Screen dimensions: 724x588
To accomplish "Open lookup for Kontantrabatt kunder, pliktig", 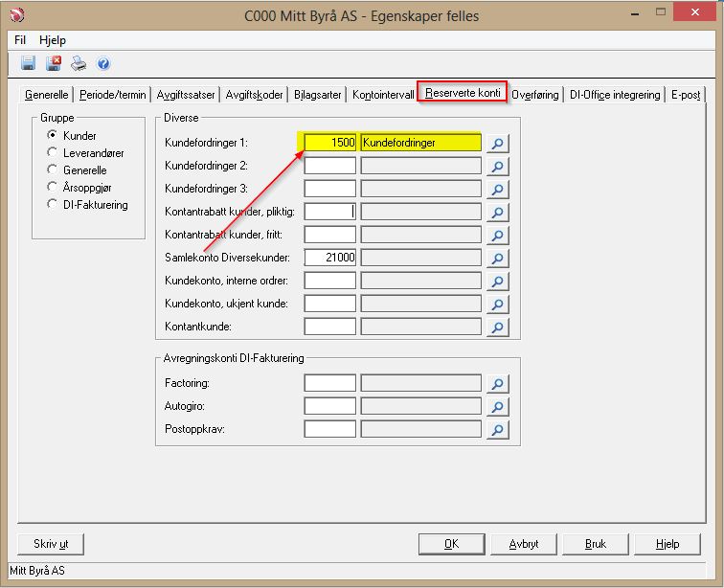I will point(498,212).
